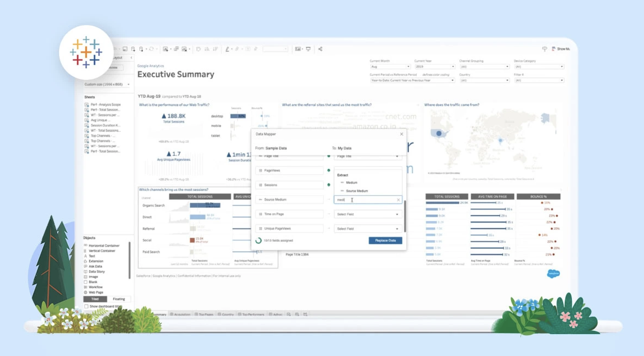Screen dimensions: 644x356
Task: Click the Refresh data source toolbar icon
Action: point(151,49)
